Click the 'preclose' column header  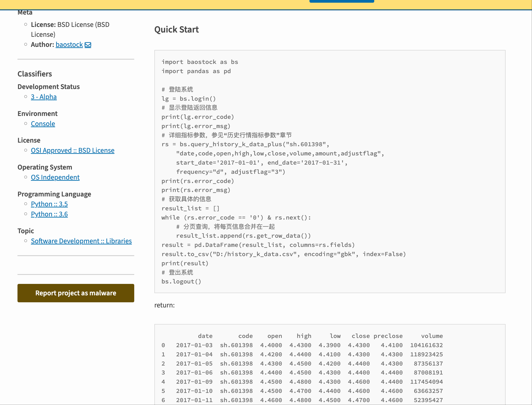click(388, 336)
